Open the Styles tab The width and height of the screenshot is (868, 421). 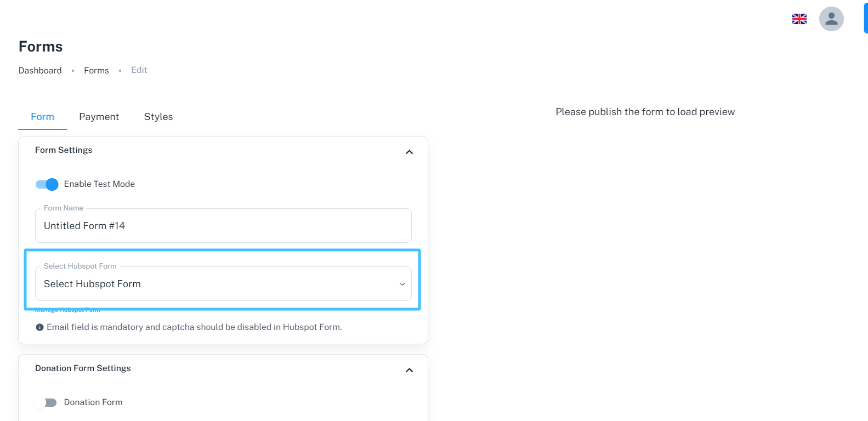coord(158,116)
